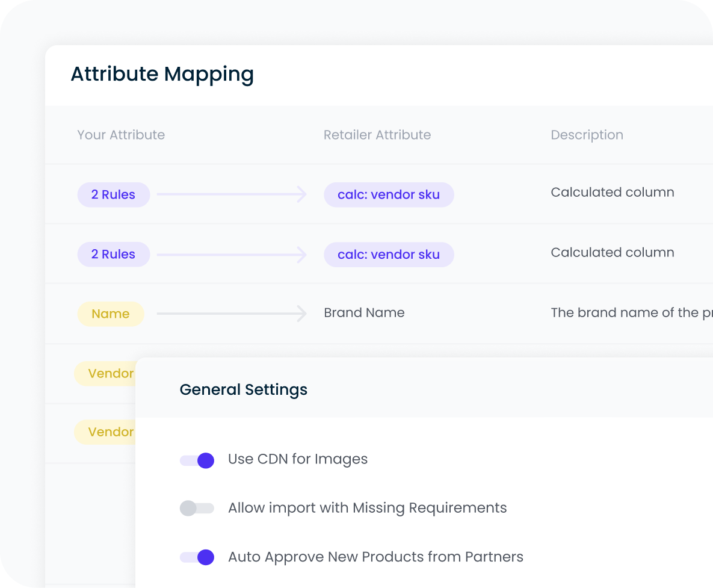Click the General Settings panel heading
Image resolution: width=713 pixels, height=588 pixels.
point(244,389)
